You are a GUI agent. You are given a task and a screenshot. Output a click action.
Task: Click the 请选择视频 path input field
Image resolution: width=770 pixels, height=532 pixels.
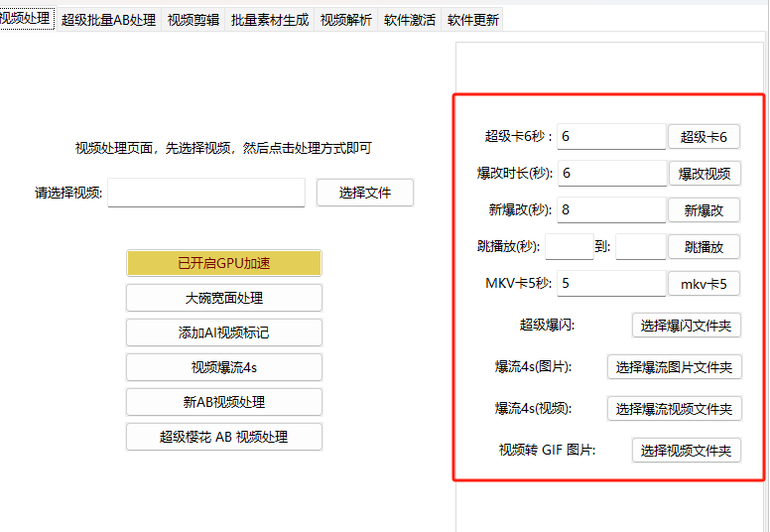pos(206,193)
